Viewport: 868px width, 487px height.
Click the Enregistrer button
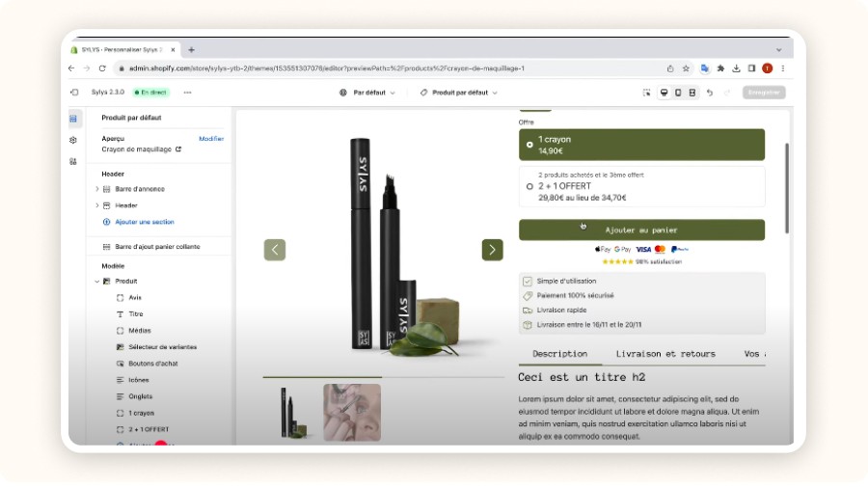(x=764, y=93)
